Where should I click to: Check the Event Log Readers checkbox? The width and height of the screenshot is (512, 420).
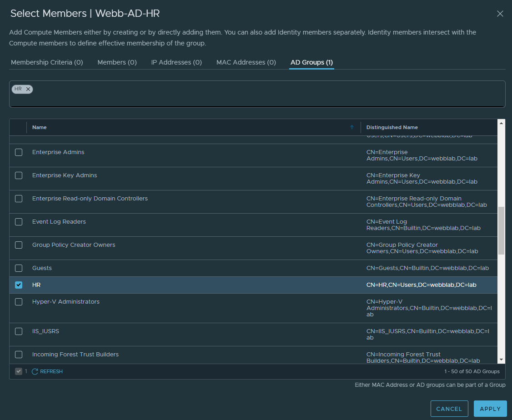coord(19,221)
